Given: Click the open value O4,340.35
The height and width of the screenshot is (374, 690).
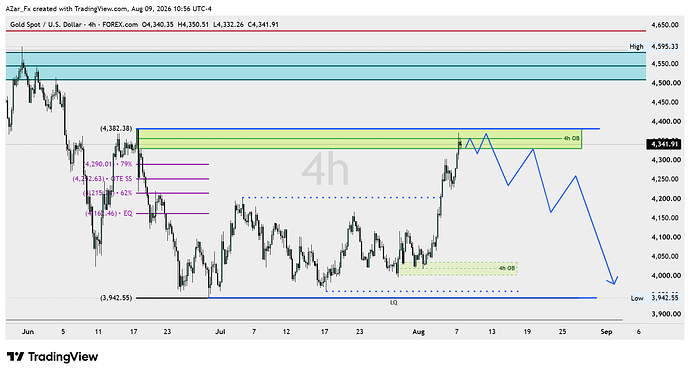Looking at the screenshot, I should (158, 25).
